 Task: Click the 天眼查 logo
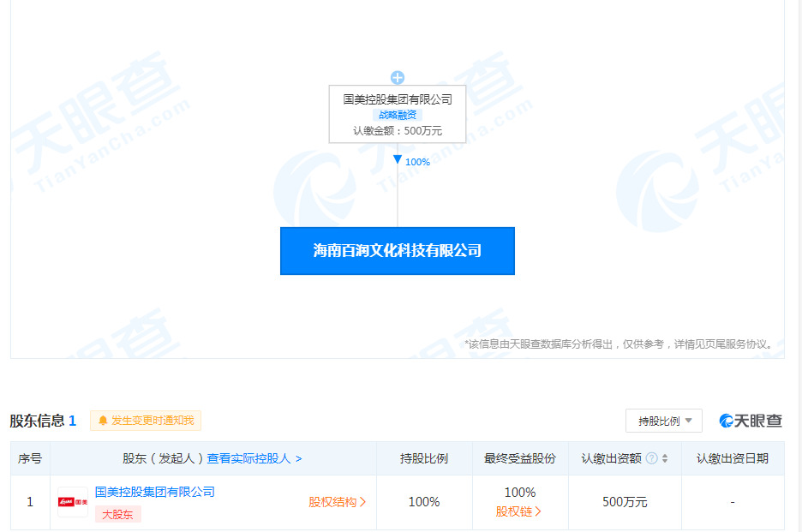click(x=751, y=421)
